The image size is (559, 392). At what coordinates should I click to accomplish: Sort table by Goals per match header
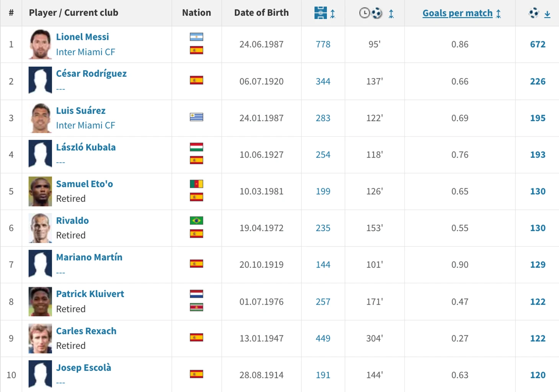point(458,13)
